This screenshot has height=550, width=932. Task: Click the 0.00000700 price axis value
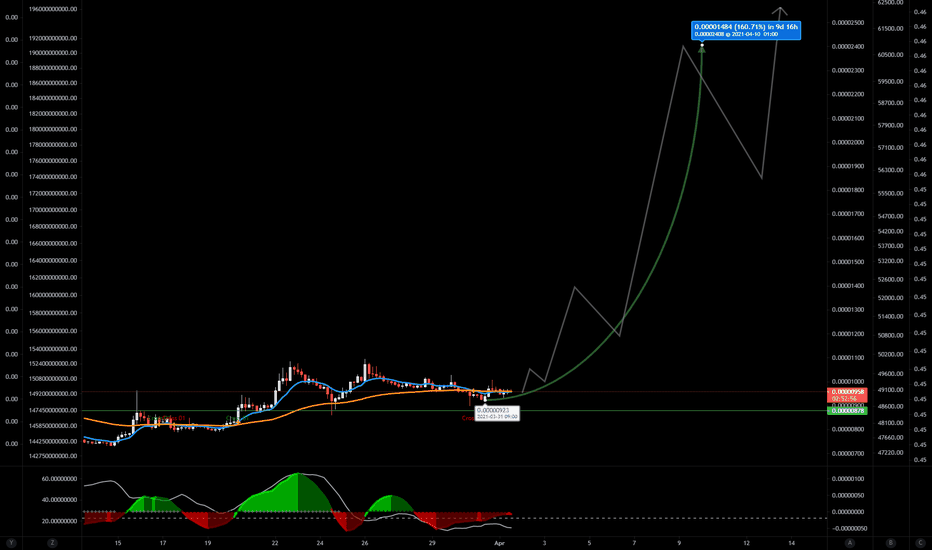(x=848, y=454)
